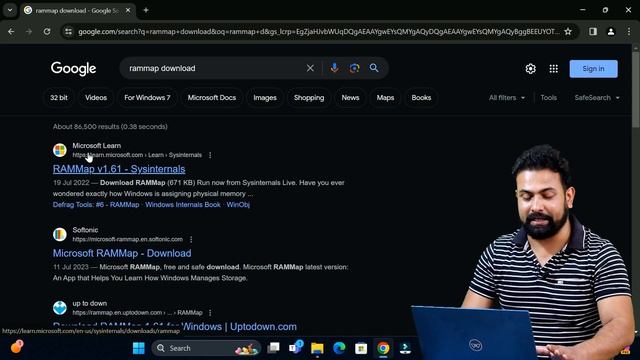The width and height of the screenshot is (640, 360).
Task: Open the Chrome profile icon
Action: click(611, 31)
